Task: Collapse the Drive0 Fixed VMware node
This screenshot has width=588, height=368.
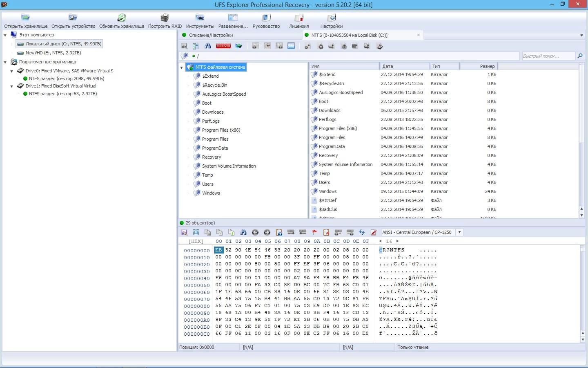Action: point(12,71)
